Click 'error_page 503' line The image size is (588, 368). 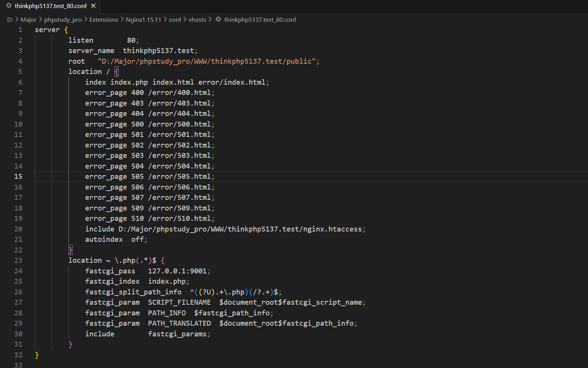click(150, 156)
